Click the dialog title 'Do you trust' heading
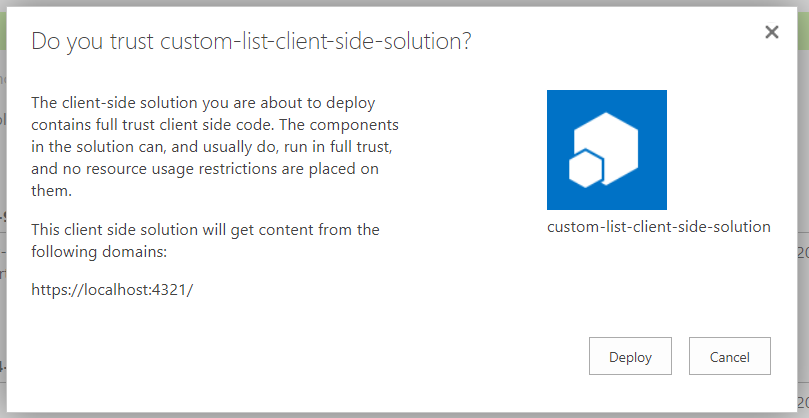The image size is (809, 418). pos(252,41)
